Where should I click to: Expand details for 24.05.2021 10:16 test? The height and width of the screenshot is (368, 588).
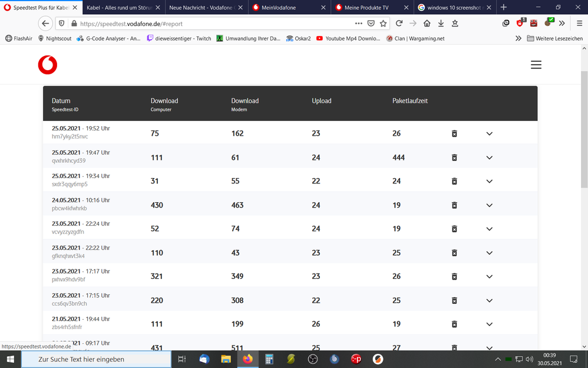pos(490,205)
